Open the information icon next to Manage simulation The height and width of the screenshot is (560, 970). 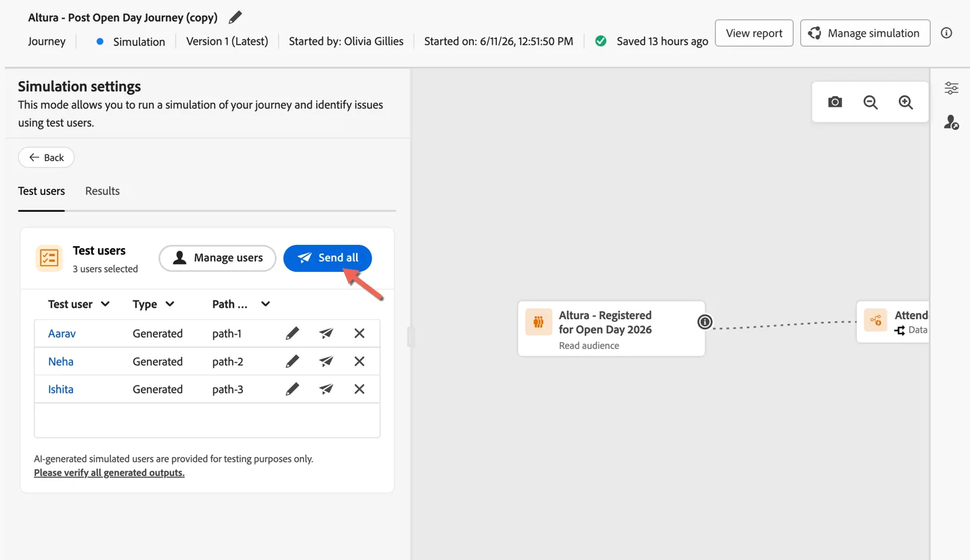click(x=946, y=33)
